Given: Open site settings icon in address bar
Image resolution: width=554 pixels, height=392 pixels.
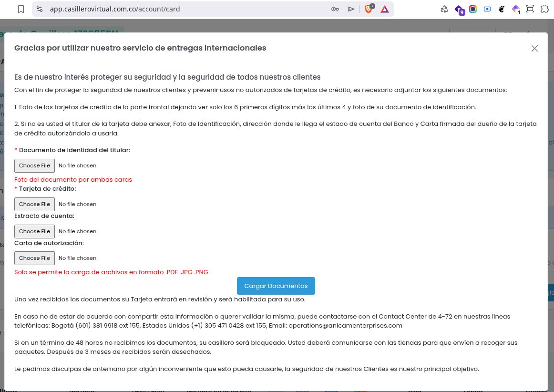Looking at the screenshot, I should [40, 9].
